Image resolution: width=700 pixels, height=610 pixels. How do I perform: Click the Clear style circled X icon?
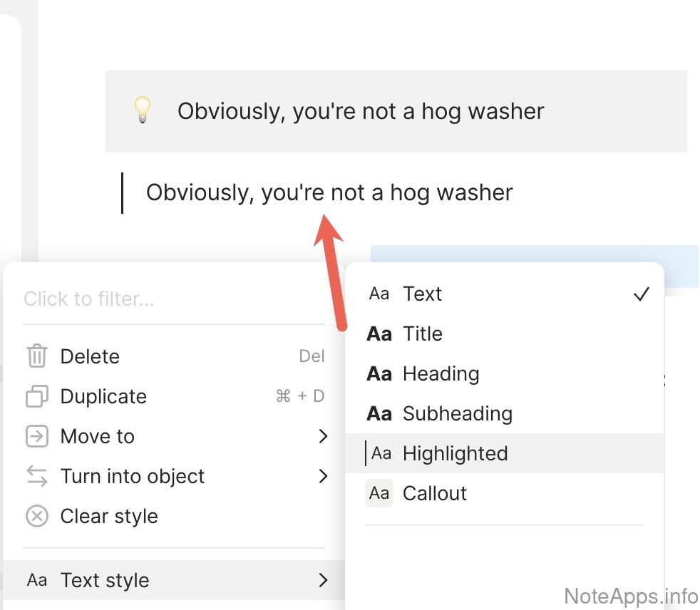tap(37, 516)
